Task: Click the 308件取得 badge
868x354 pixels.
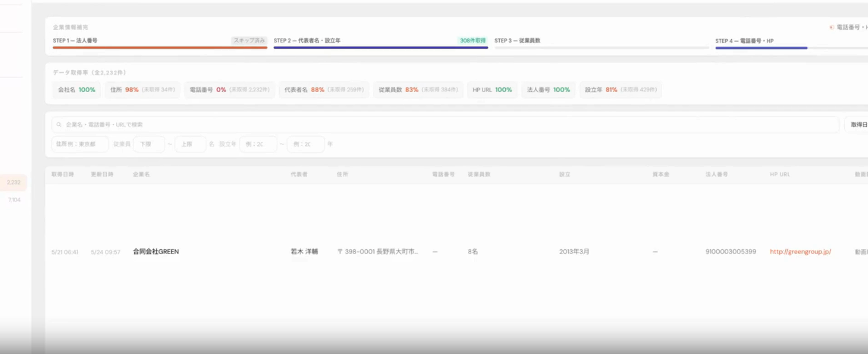Action: pyautogui.click(x=473, y=41)
